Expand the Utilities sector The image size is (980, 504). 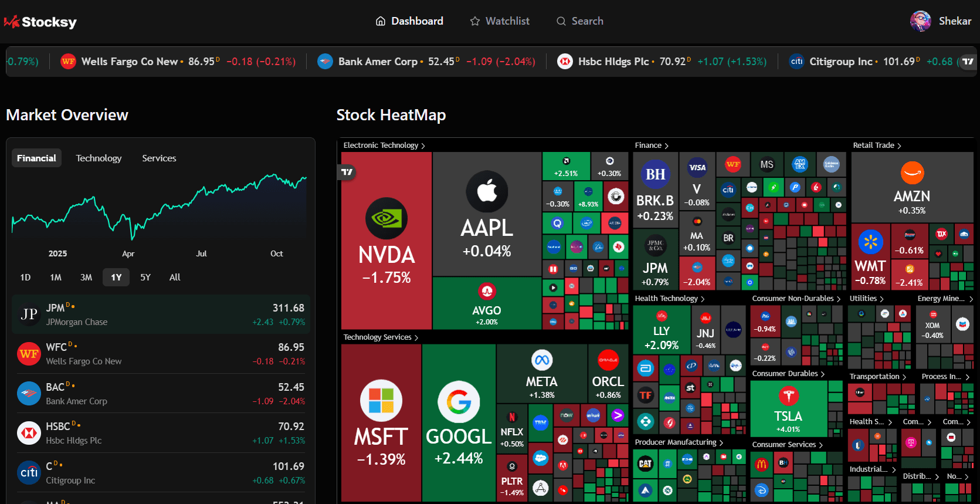point(867,299)
